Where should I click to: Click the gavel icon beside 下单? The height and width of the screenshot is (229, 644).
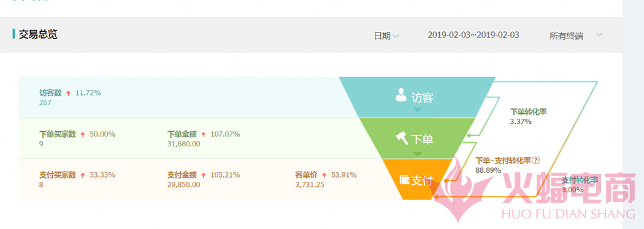tap(402, 138)
